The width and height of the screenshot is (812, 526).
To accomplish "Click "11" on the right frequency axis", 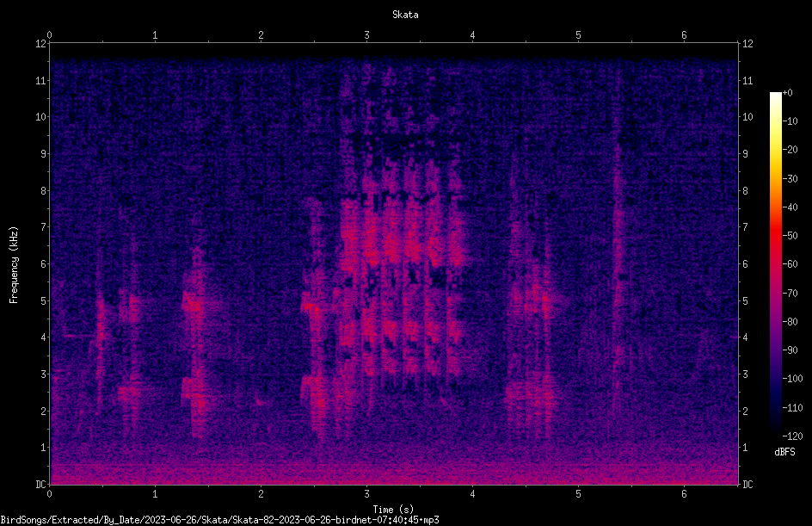I will coord(747,80).
